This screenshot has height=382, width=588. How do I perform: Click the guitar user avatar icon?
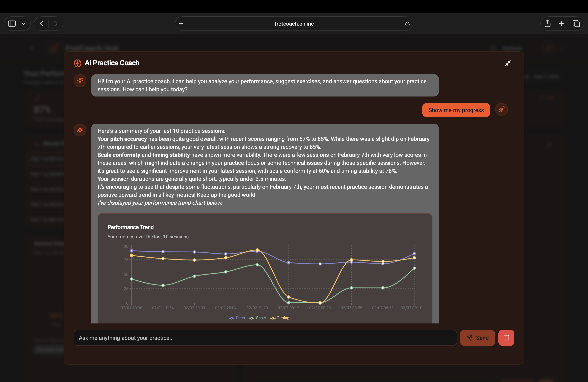click(x=501, y=109)
